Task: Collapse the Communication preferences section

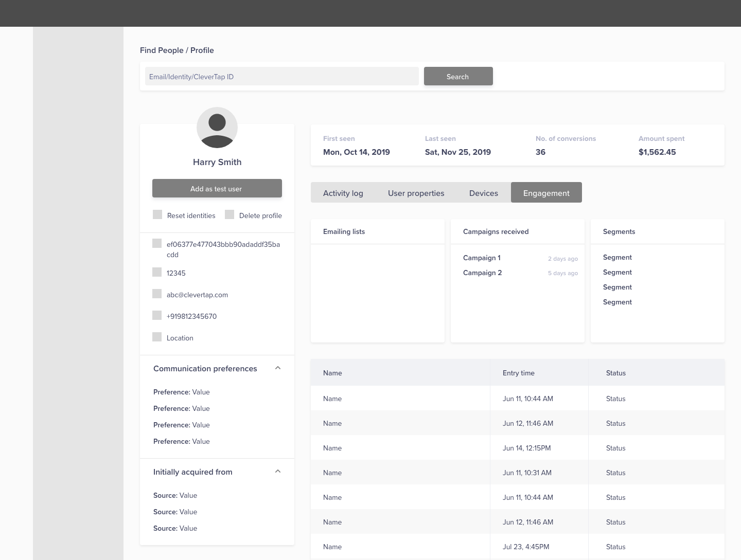Action: [x=278, y=368]
